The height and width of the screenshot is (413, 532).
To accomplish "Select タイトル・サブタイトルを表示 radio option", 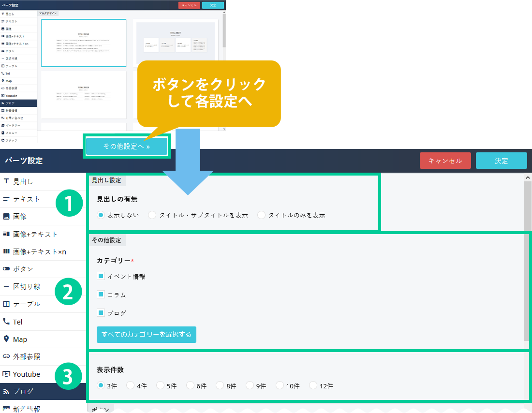I will pos(152,215).
